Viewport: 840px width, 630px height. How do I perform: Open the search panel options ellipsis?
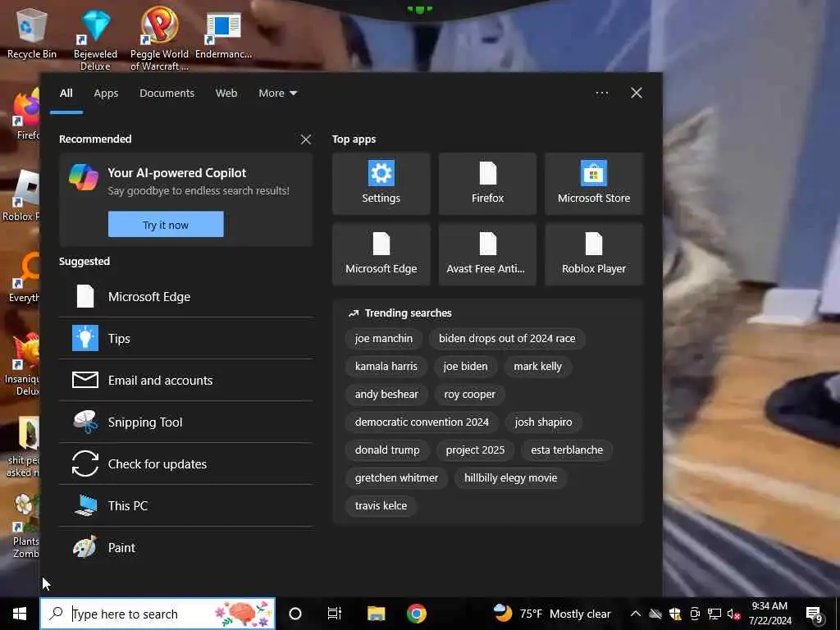coord(601,94)
